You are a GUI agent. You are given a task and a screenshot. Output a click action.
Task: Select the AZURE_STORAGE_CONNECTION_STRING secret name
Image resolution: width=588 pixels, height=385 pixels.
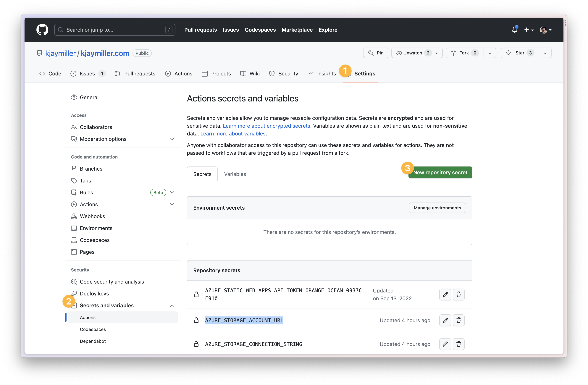click(253, 344)
